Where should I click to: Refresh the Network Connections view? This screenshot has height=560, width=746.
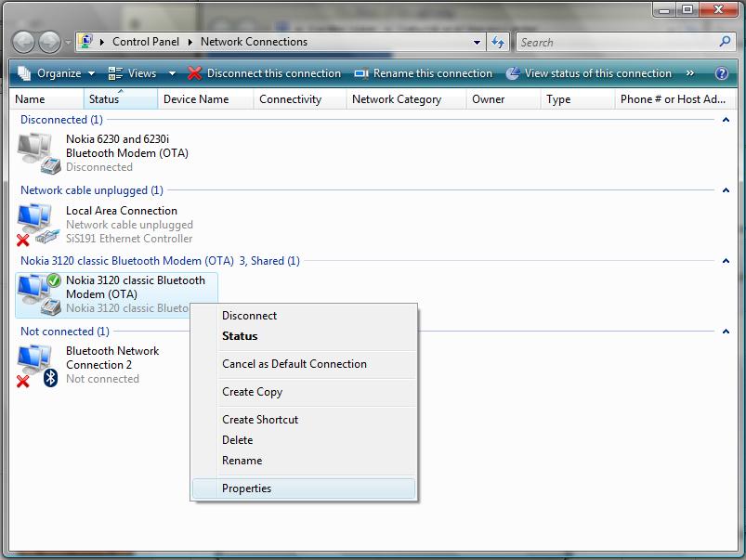tap(498, 43)
